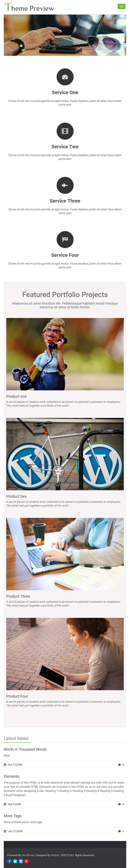Open the Worth A Thousand Words post
Viewport: 130px width, 868px height.
25,749
